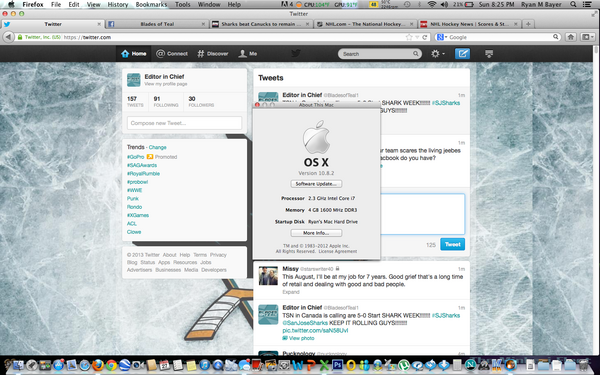The width and height of the screenshot is (600, 375).
Task: Click the blue Tweet button
Action: (x=452, y=244)
